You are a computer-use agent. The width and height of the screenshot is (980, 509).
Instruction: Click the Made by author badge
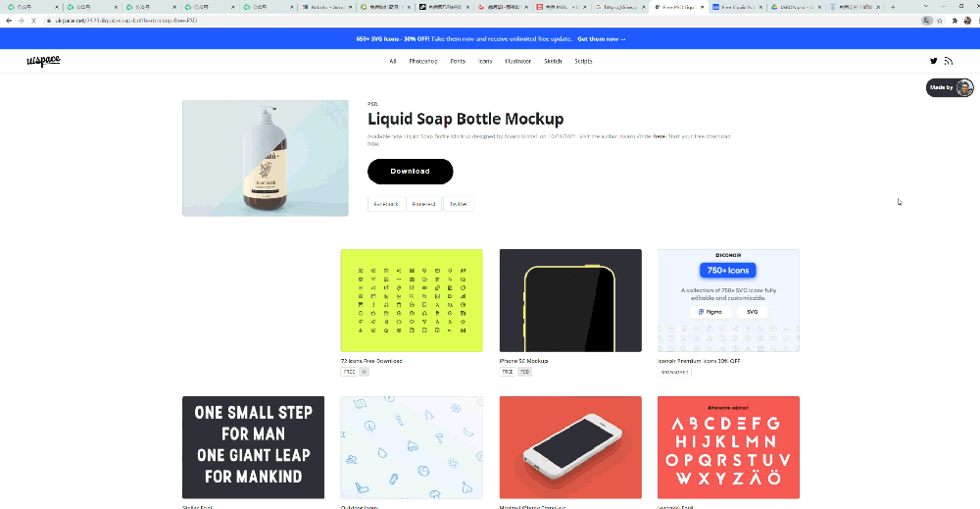click(x=950, y=87)
